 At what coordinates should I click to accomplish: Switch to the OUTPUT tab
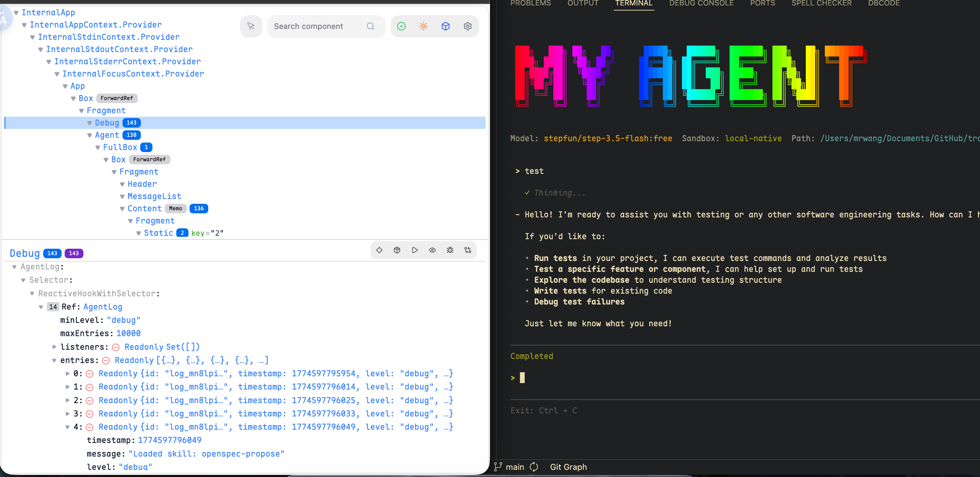pyautogui.click(x=583, y=3)
